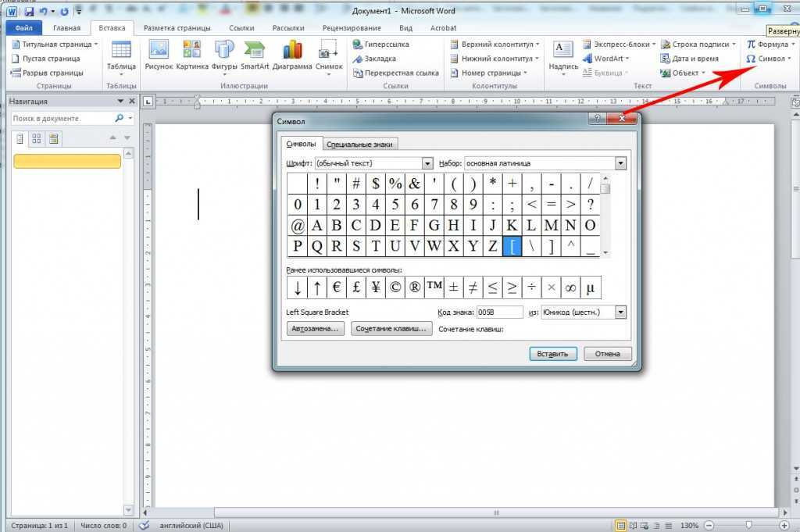Open Строка подписи signature line
Screen dimensions: 800x532
(x=698, y=45)
